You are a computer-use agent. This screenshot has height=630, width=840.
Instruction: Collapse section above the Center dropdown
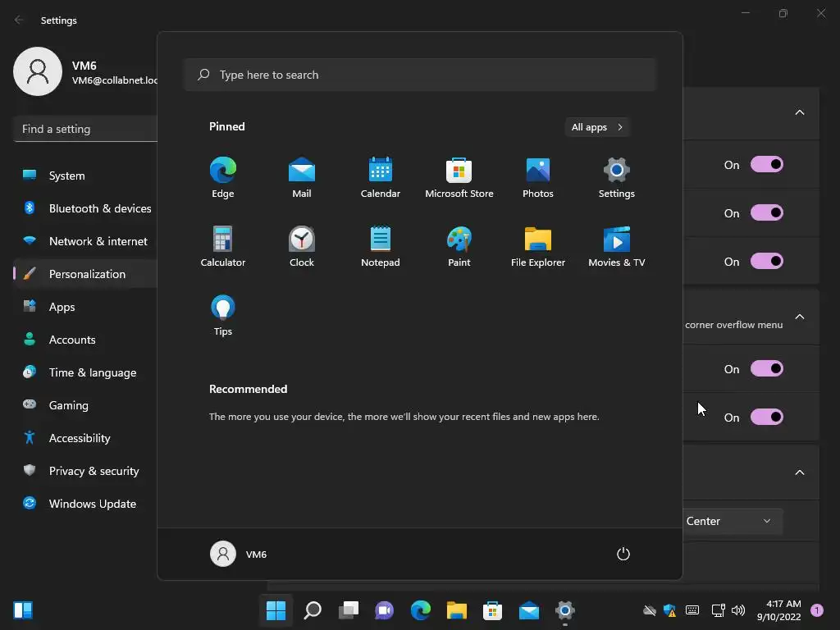coord(799,472)
